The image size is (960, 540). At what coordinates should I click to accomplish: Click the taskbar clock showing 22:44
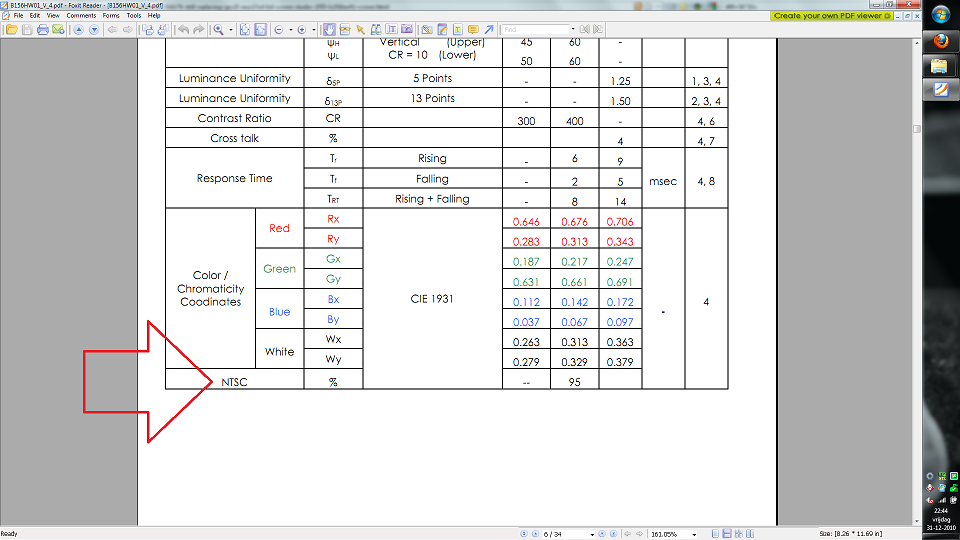click(x=941, y=511)
